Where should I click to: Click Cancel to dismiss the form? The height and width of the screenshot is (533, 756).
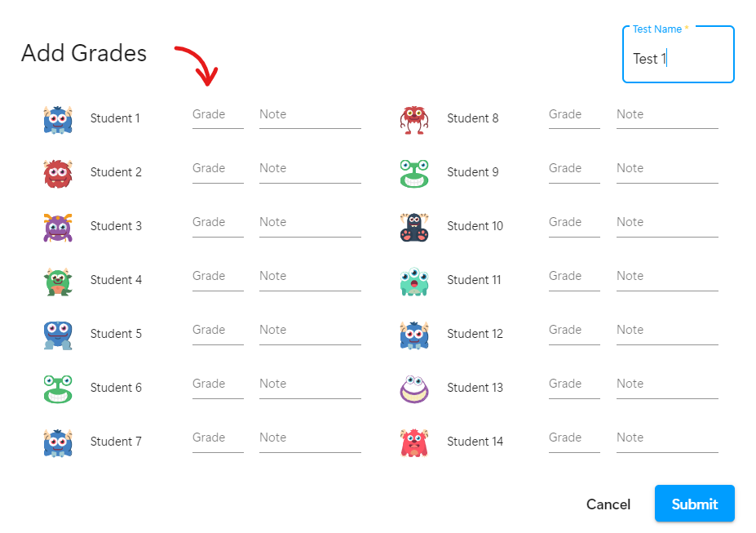tap(608, 504)
